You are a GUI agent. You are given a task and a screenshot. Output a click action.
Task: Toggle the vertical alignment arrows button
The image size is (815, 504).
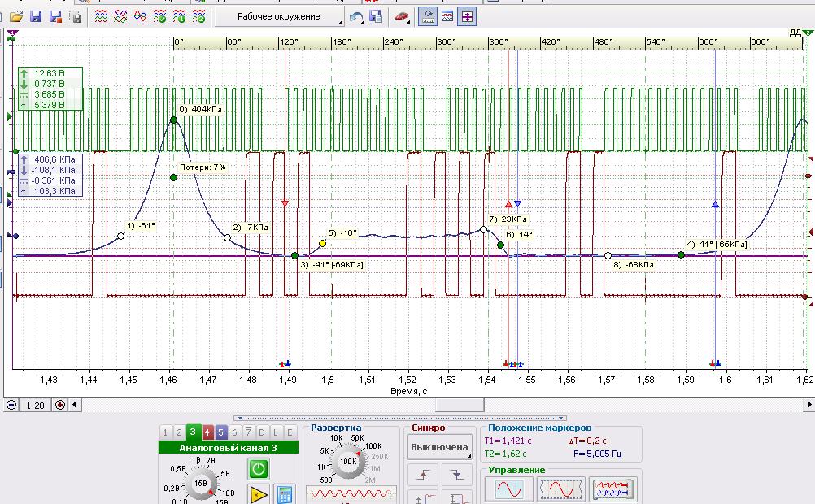467,16
